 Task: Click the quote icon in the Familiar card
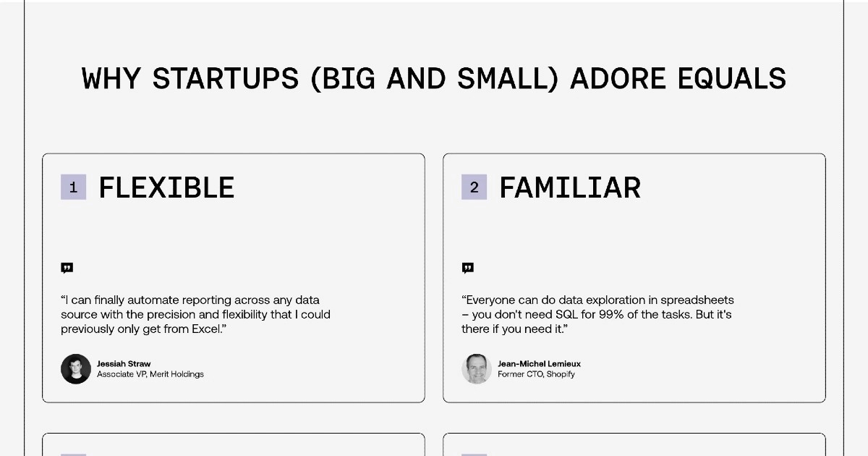click(468, 268)
